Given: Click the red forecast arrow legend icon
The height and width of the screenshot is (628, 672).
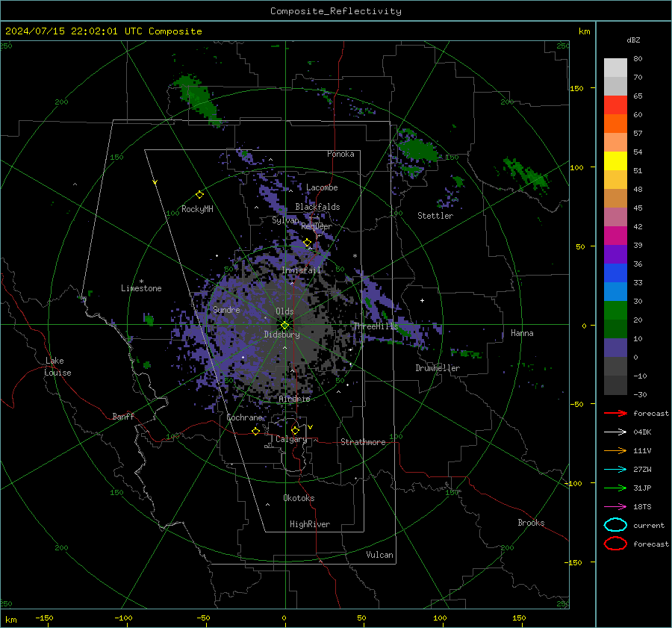Looking at the screenshot, I should 615,413.
